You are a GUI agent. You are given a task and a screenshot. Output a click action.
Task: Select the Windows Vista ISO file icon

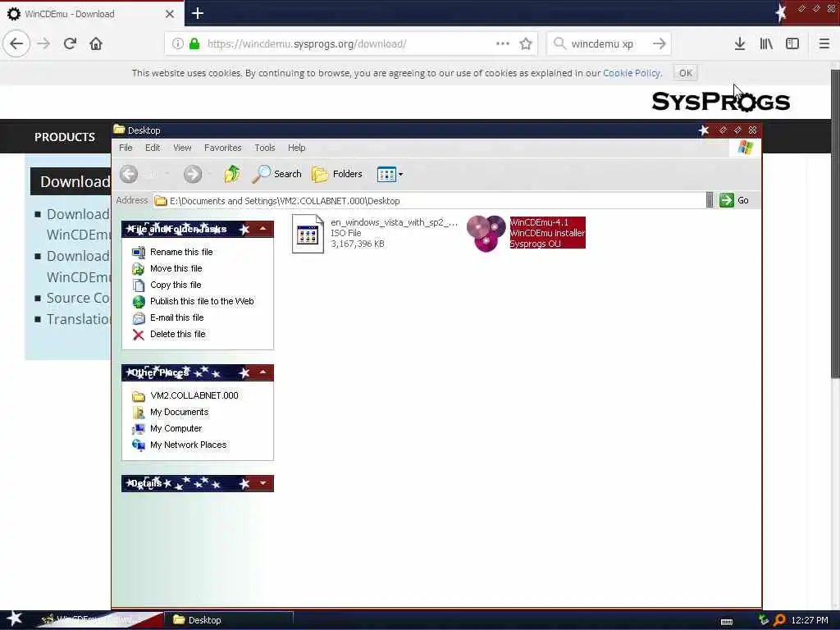tap(308, 234)
